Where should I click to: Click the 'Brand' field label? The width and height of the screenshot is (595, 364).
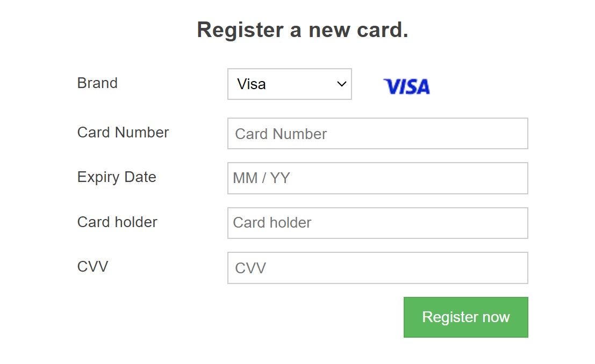click(97, 83)
